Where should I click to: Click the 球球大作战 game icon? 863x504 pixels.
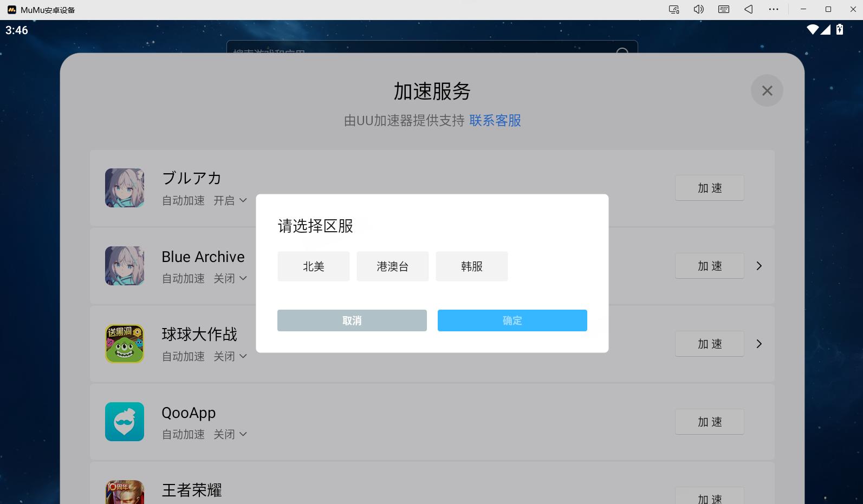125,344
